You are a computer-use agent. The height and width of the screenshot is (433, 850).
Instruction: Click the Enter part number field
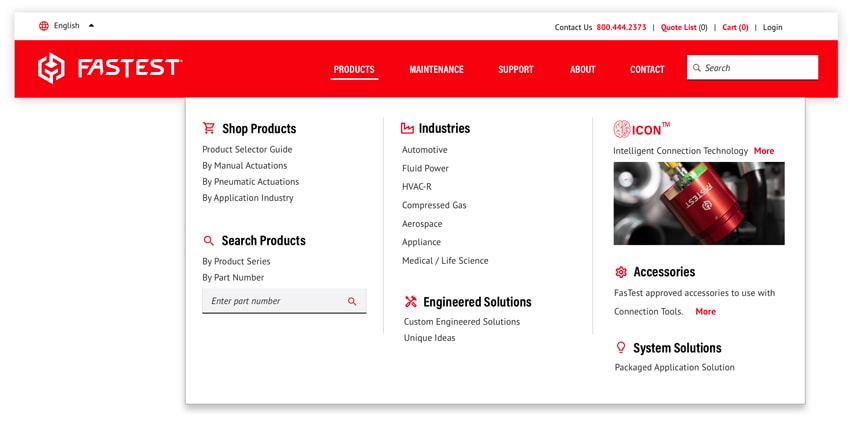point(272,301)
